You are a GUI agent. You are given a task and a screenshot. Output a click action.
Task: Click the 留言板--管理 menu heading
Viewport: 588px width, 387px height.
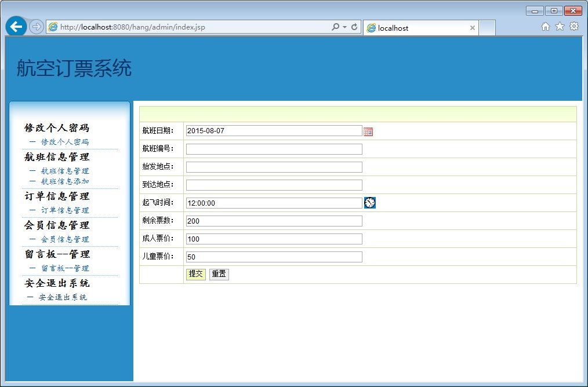coord(57,254)
